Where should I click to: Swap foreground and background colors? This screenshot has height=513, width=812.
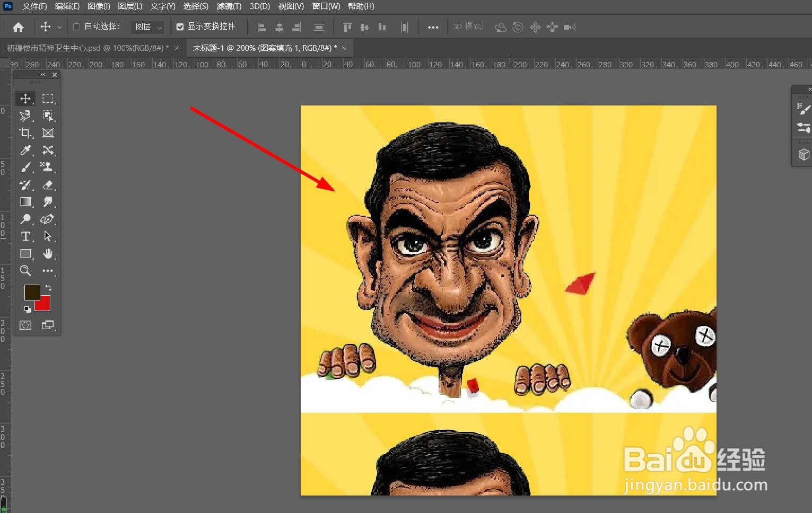pos(48,288)
